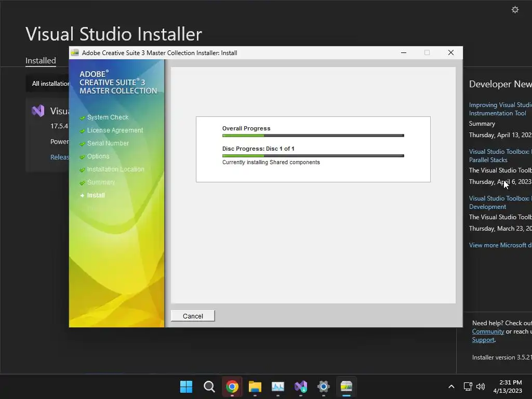The width and height of the screenshot is (532, 399).
Task: Select the Serial Number step label
Action: click(x=108, y=143)
